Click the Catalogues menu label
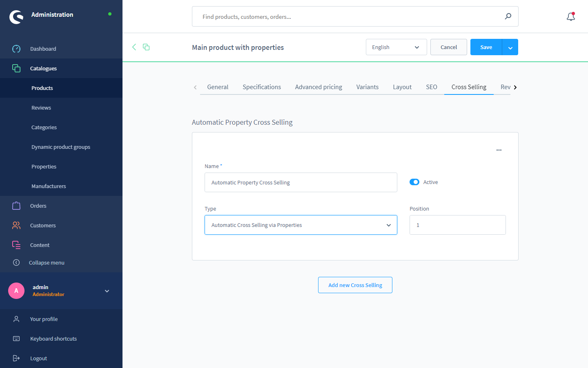588x368 pixels. point(43,68)
